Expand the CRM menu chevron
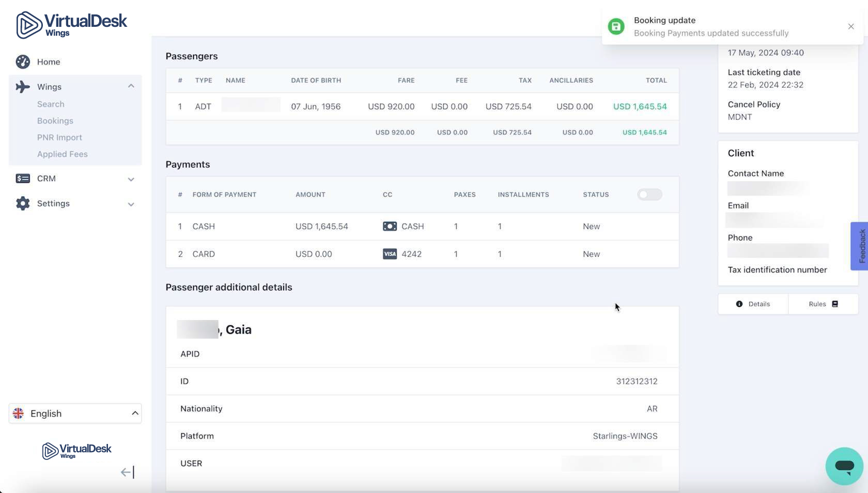The image size is (868, 493). point(131,179)
